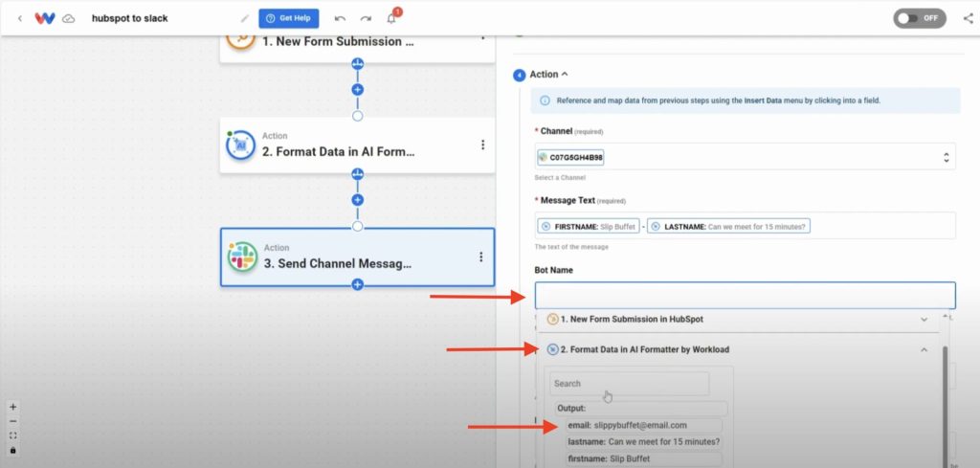This screenshot has height=468, width=980.
Task: Open notifications bell
Action: [x=391, y=17]
